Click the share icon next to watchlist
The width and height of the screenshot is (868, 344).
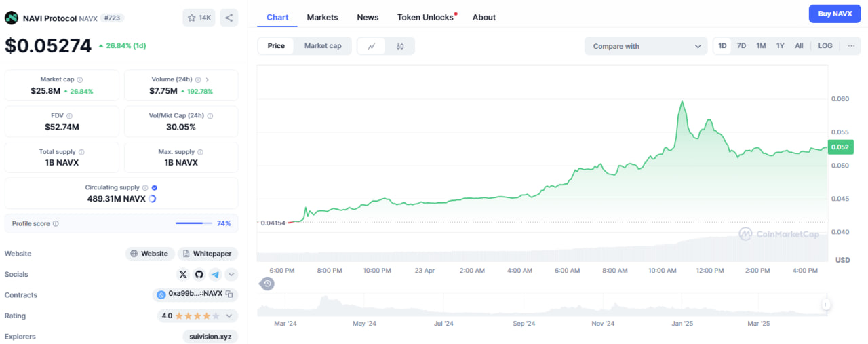(229, 18)
